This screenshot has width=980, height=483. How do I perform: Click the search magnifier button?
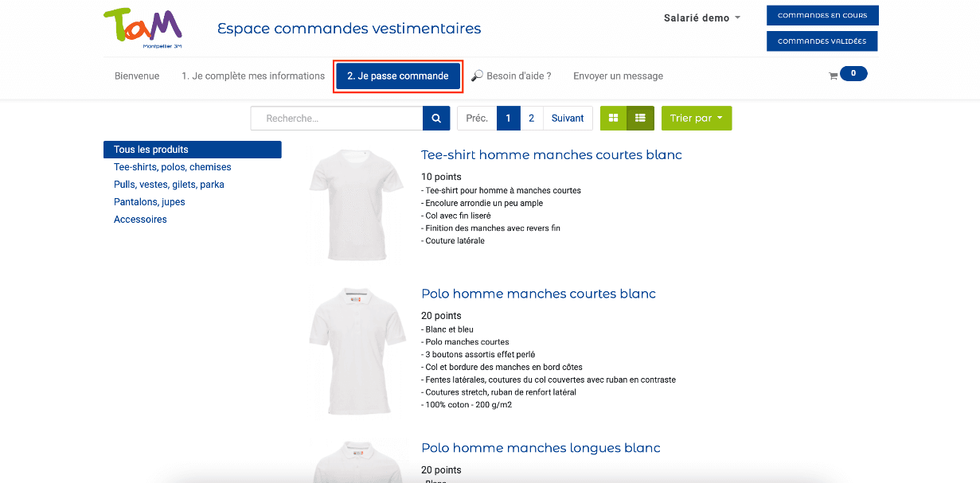tap(435, 118)
